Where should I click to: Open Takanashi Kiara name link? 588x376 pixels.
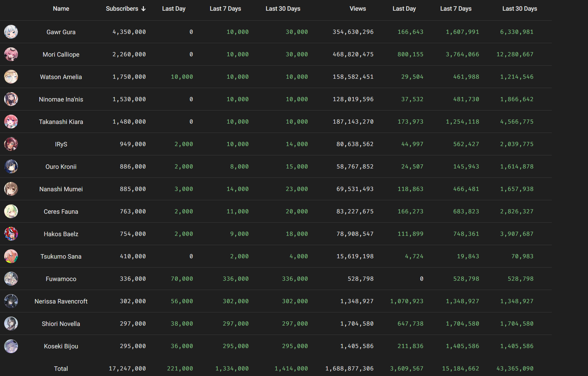61,122
